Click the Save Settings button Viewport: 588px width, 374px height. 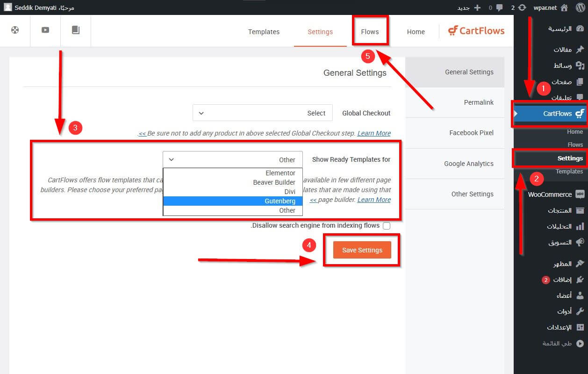(x=362, y=250)
